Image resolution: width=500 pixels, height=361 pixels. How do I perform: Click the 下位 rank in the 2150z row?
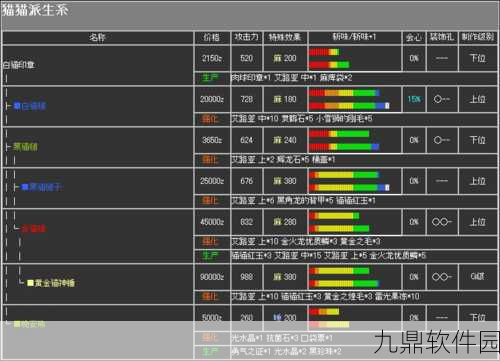tap(477, 58)
